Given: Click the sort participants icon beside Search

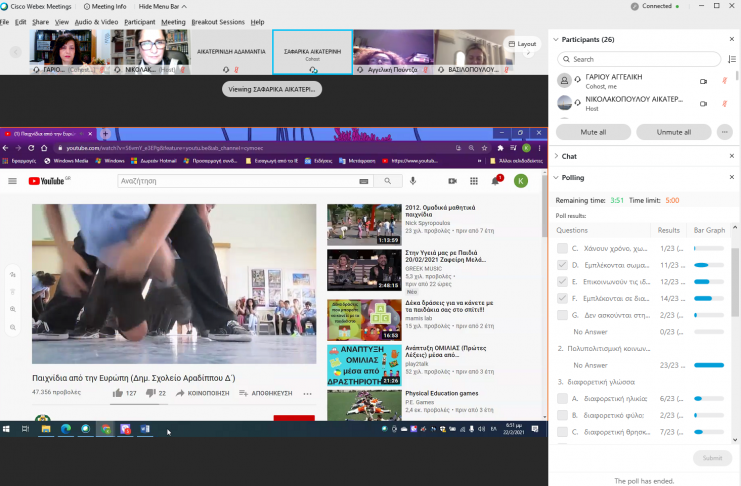Looking at the screenshot, I should pos(732,59).
